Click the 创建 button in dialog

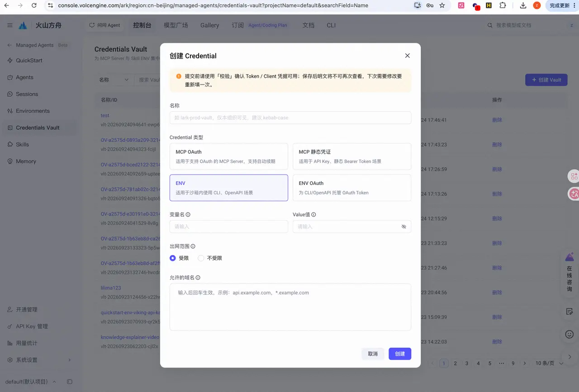[400, 354]
